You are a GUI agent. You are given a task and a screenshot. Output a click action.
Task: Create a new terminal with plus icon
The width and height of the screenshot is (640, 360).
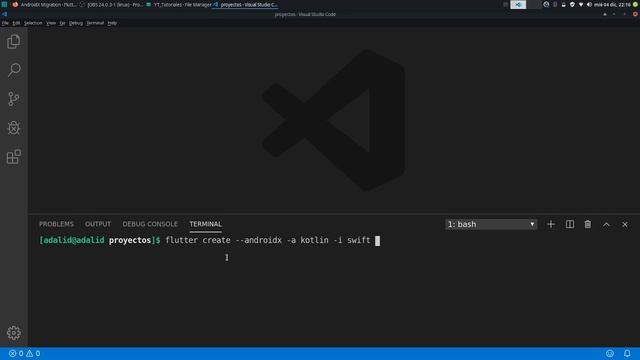pos(551,224)
